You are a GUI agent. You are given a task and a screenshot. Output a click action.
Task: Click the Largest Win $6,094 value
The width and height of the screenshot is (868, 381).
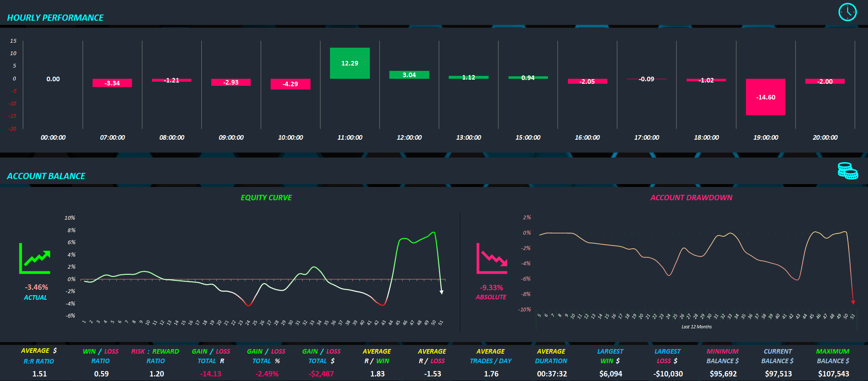tap(610, 374)
